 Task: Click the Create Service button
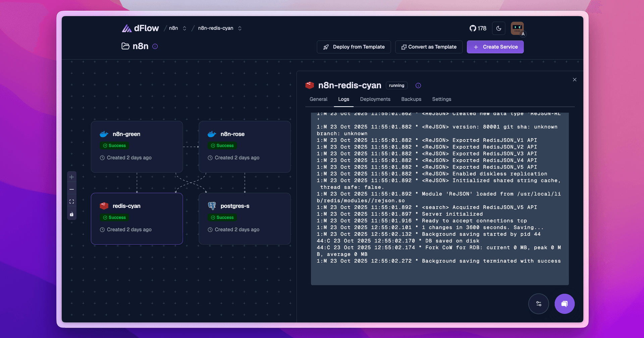[x=495, y=47]
